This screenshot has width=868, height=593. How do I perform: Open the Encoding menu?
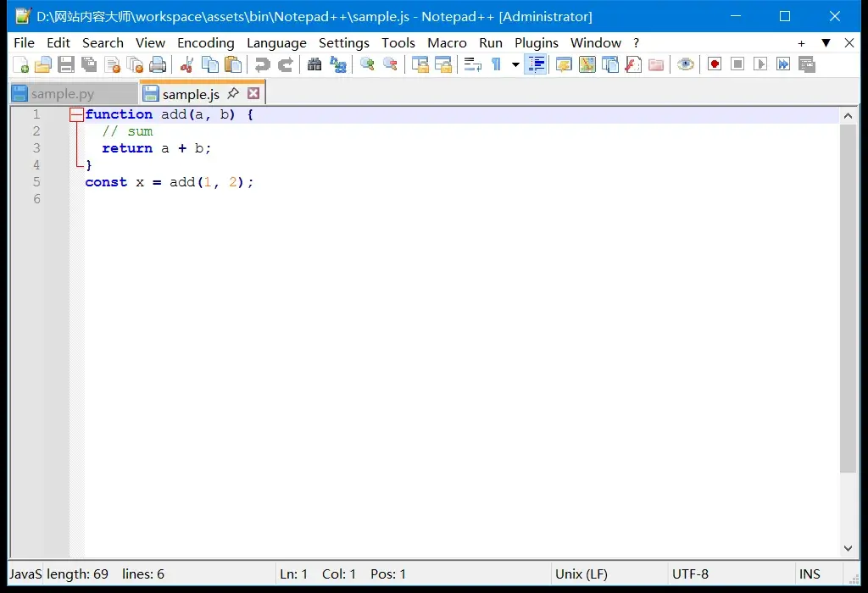206,42
